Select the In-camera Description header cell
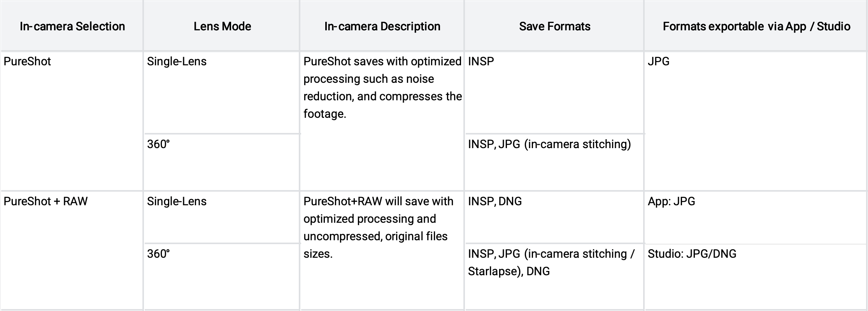 [382, 26]
